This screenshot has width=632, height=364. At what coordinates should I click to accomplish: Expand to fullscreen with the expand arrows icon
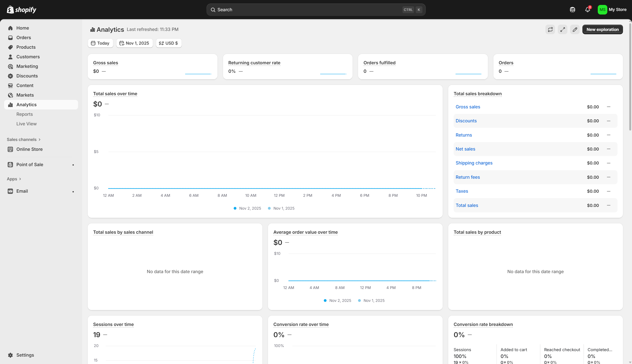click(562, 29)
